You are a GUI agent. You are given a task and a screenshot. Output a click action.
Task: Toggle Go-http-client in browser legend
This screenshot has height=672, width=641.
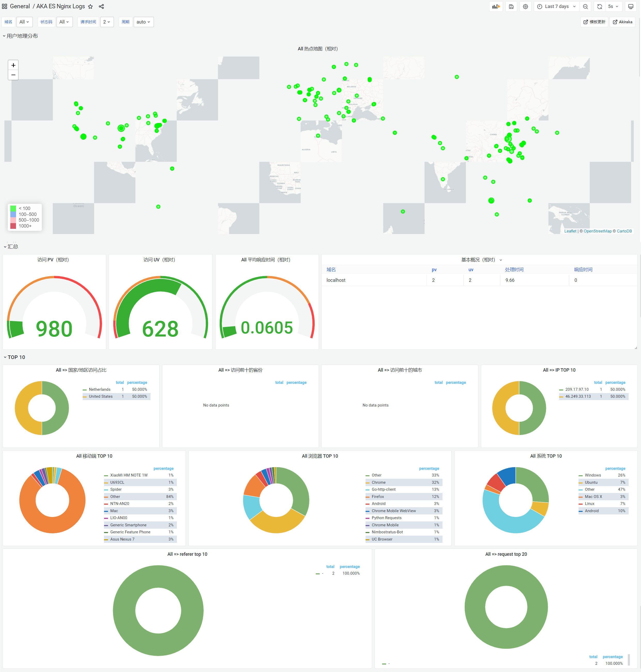pyautogui.click(x=383, y=489)
